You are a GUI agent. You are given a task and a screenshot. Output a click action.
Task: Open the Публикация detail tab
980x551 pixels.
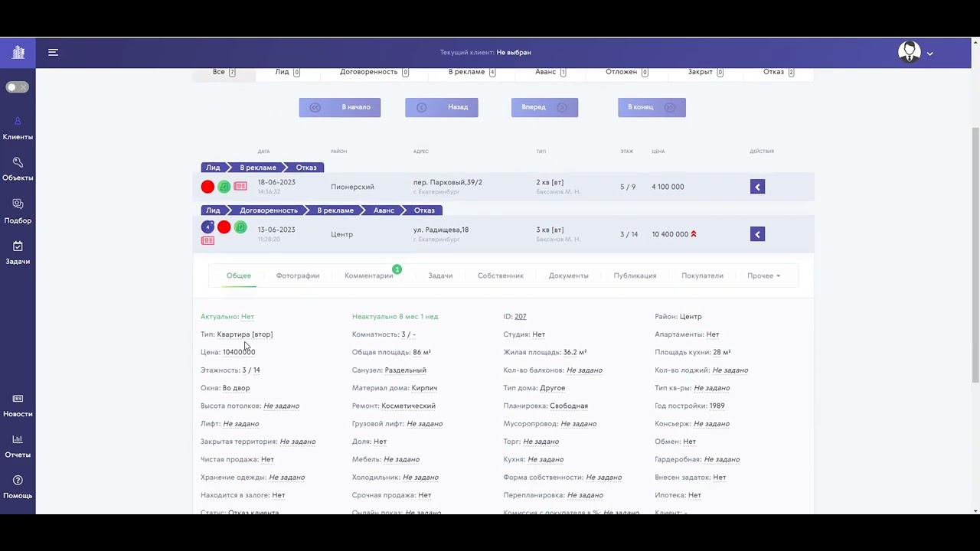635,275
